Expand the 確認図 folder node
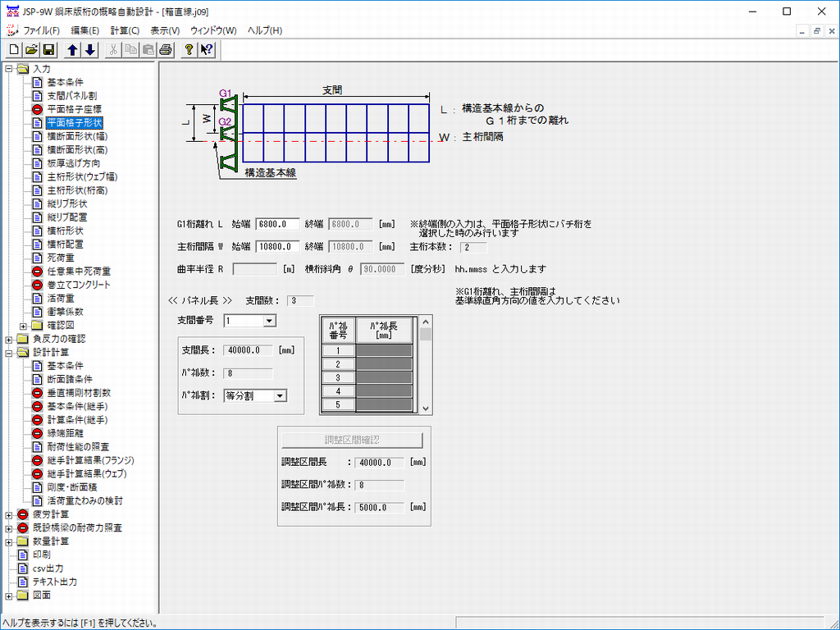The height and width of the screenshot is (630, 840). coord(23,326)
